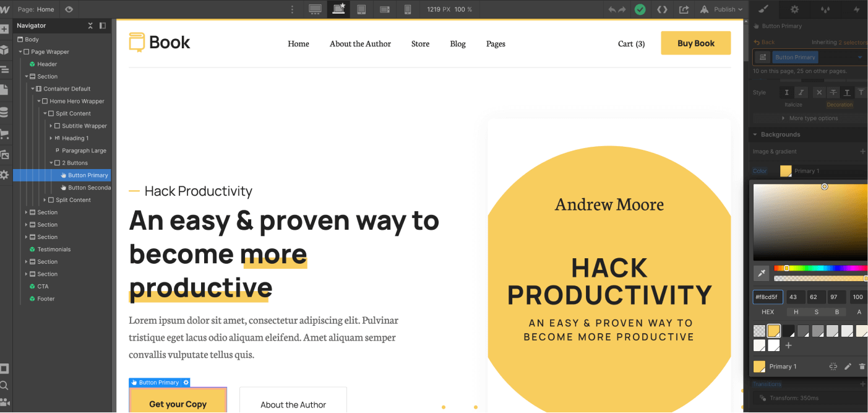This screenshot has width=868, height=413.
Task: Switch to Desktop breakpoint view
Action: click(315, 9)
